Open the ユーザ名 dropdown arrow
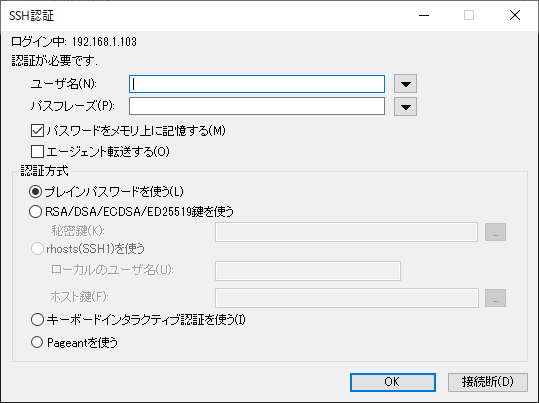 pos(405,84)
